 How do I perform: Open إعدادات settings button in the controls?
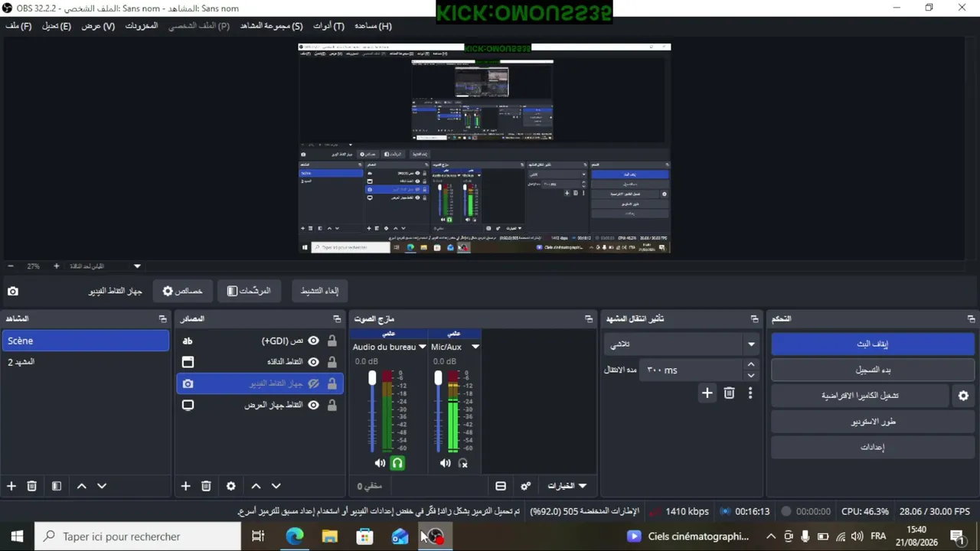tap(873, 447)
